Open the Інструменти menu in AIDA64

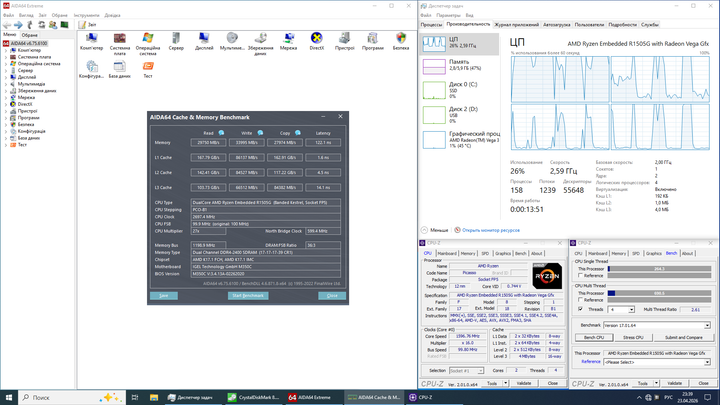click(86, 15)
